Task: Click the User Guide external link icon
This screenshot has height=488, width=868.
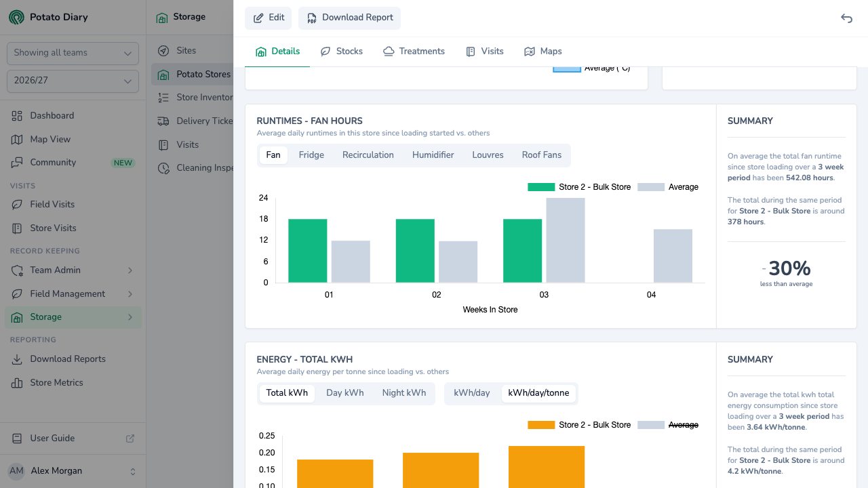Action: tap(130, 439)
